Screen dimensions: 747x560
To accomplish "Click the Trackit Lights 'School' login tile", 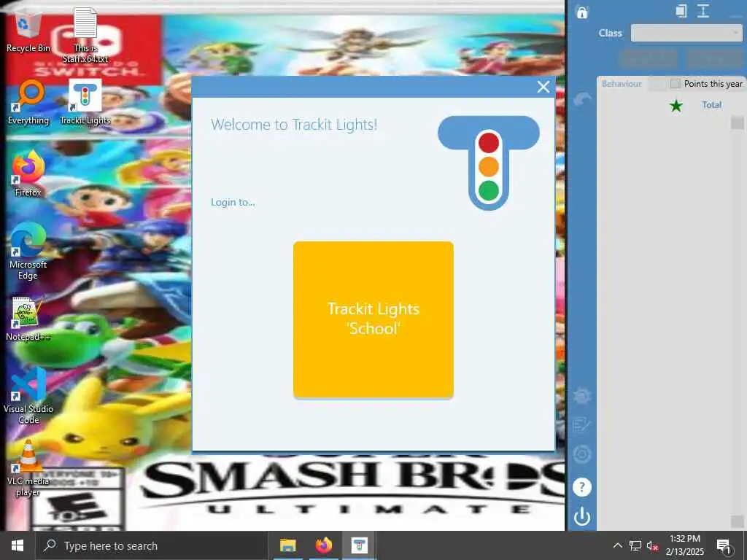I will point(373,319).
